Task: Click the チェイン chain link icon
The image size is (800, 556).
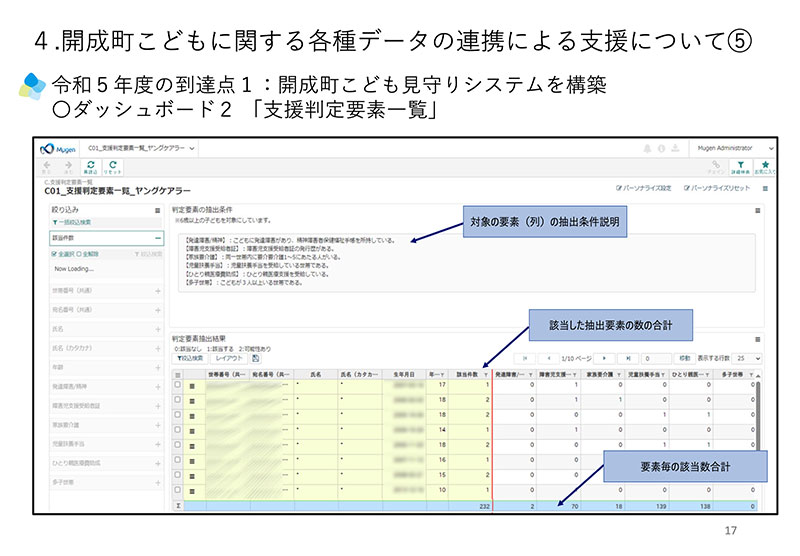Action: (x=716, y=166)
